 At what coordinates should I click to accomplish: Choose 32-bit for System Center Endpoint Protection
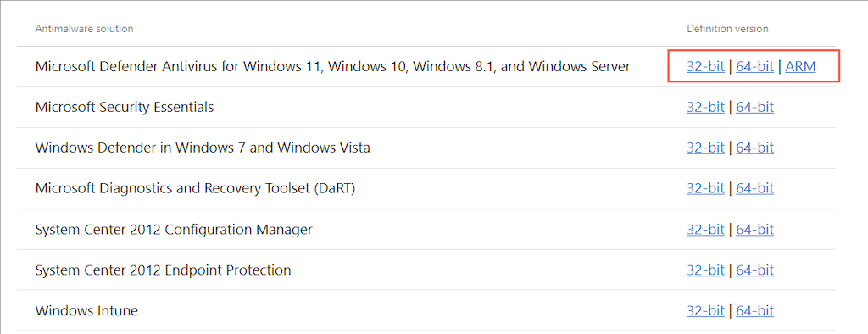[705, 270]
